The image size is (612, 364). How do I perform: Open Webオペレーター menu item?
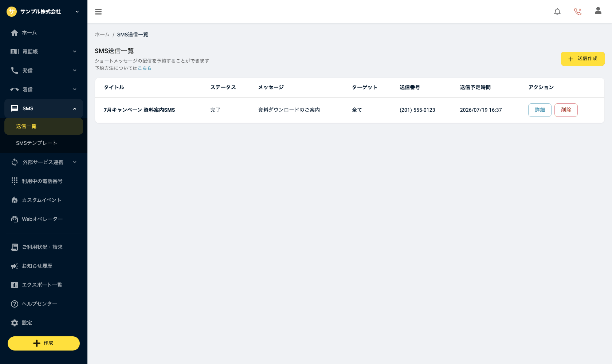point(44,219)
